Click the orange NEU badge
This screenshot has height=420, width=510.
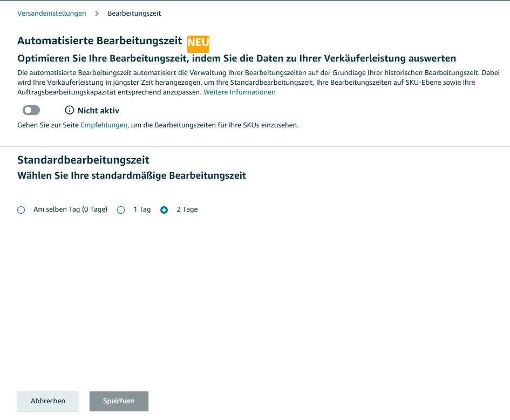point(198,44)
